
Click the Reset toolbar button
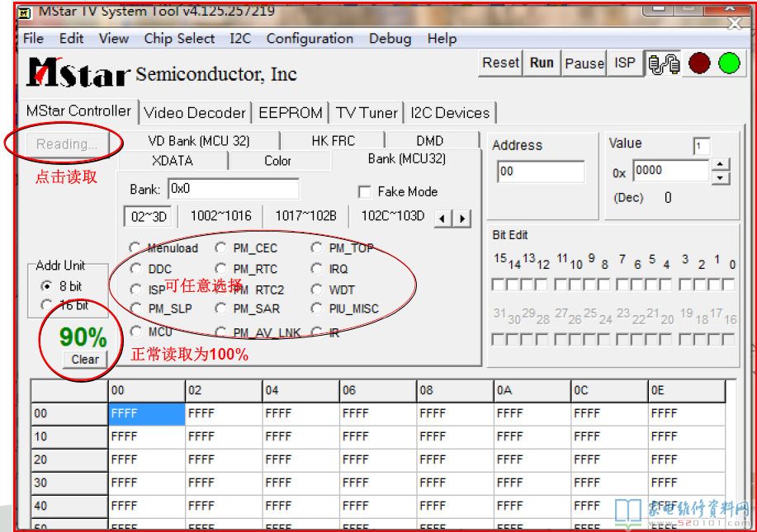point(500,64)
